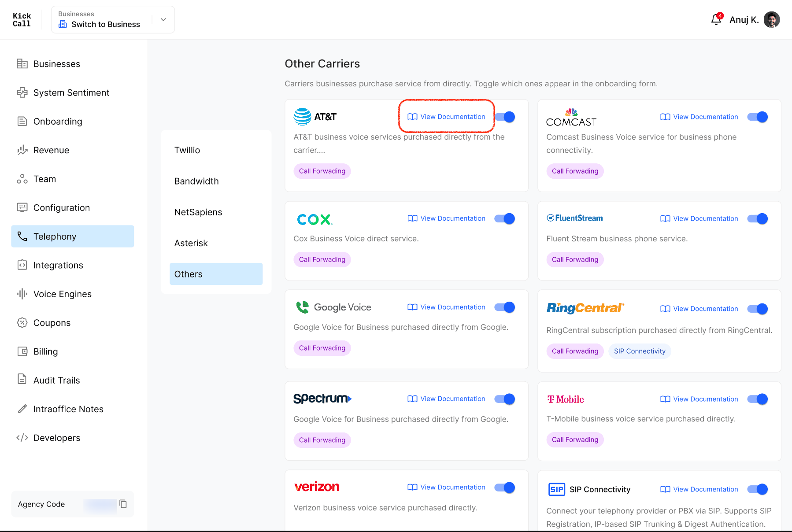The width and height of the screenshot is (792, 532).
Task: Click the AT&T globe logo
Action: click(x=302, y=117)
